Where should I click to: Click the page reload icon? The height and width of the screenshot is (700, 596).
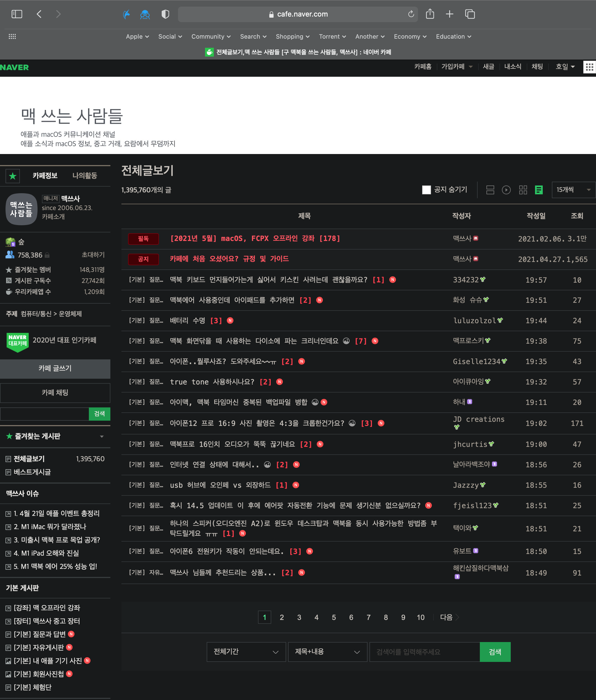[411, 14]
